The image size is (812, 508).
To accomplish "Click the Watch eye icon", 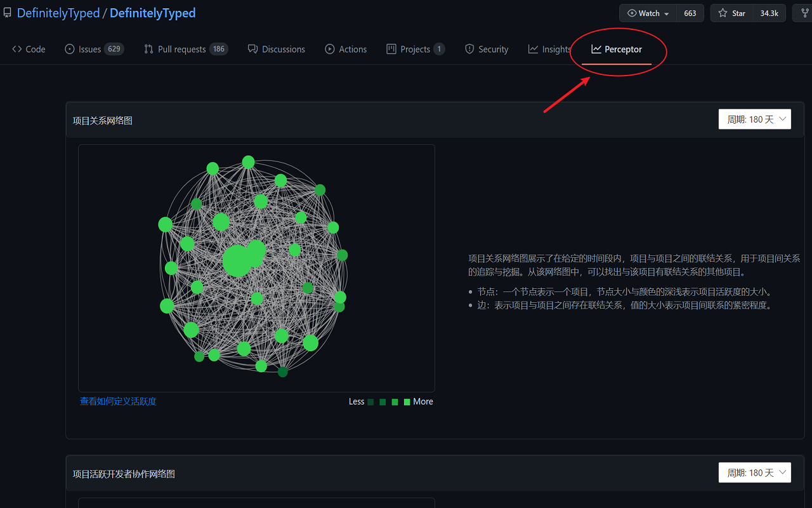I will coord(632,13).
